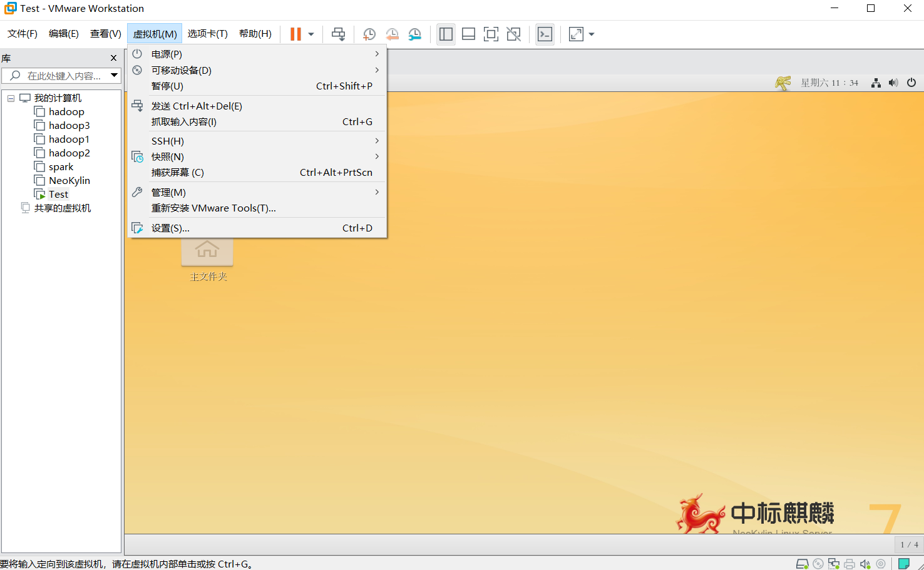This screenshot has height=570, width=924.
Task: Open the library search dropdown arrow
Action: coord(115,76)
